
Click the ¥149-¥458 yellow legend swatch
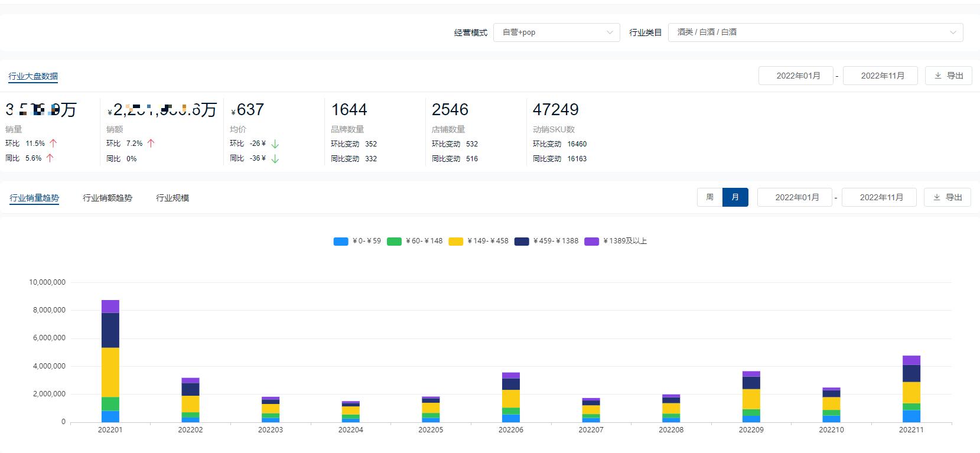(455, 241)
